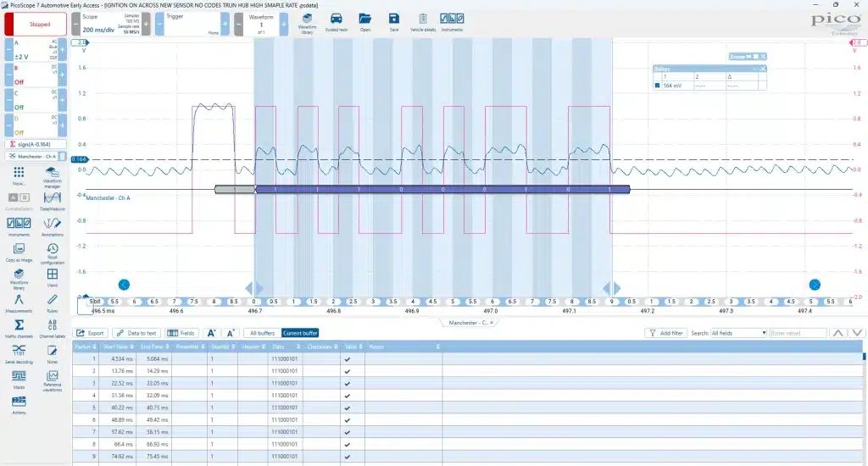868x466 pixels.
Task: Select Current buffer toggle
Action: [300, 333]
